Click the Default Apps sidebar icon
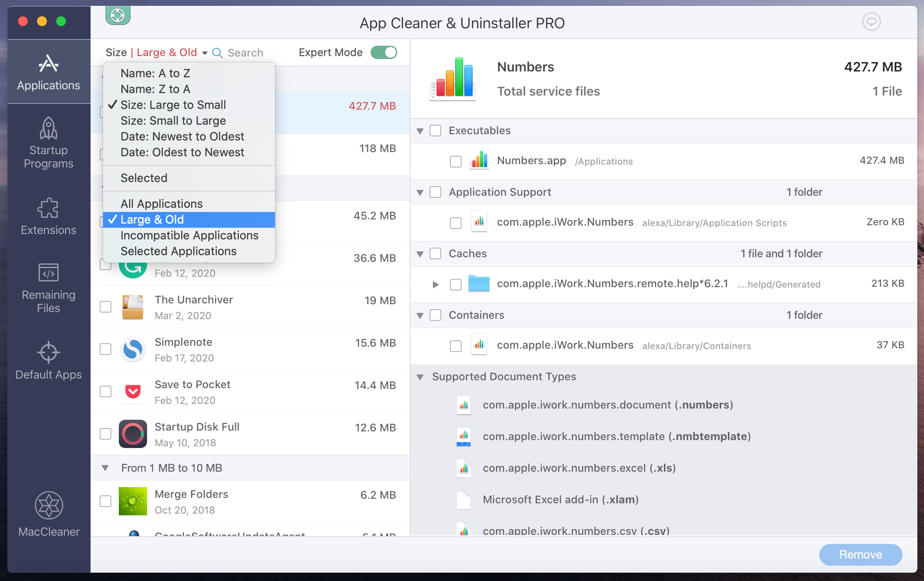Image resolution: width=924 pixels, height=581 pixels. (48, 361)
